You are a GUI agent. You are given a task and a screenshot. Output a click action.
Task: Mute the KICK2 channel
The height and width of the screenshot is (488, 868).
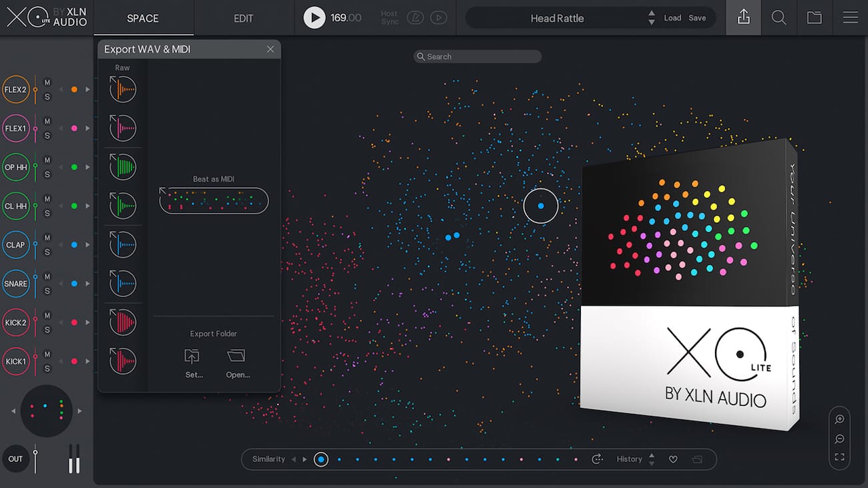tap(47, 316)
